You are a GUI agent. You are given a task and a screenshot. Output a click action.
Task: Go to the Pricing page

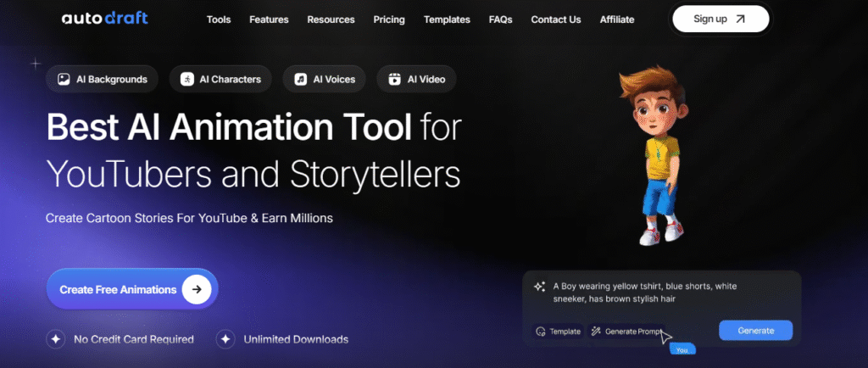tap(389, 20)
